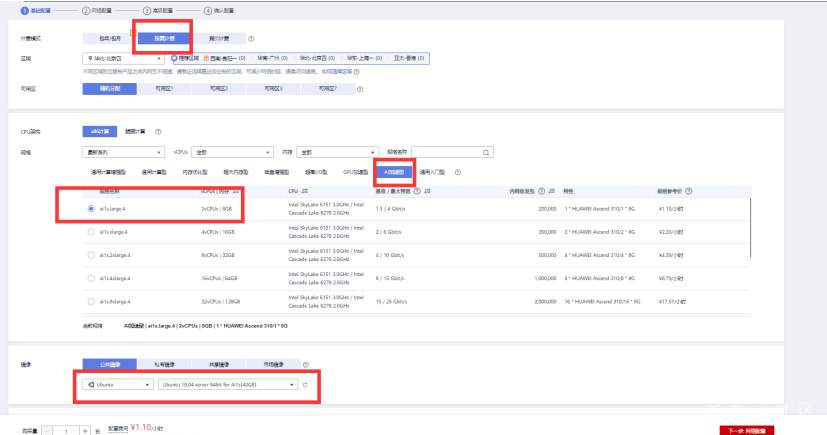The width and height of the screenshot is (827, 435).
Task: Click the spec table vertical scrollbar
Action: (x=750, y=228)
